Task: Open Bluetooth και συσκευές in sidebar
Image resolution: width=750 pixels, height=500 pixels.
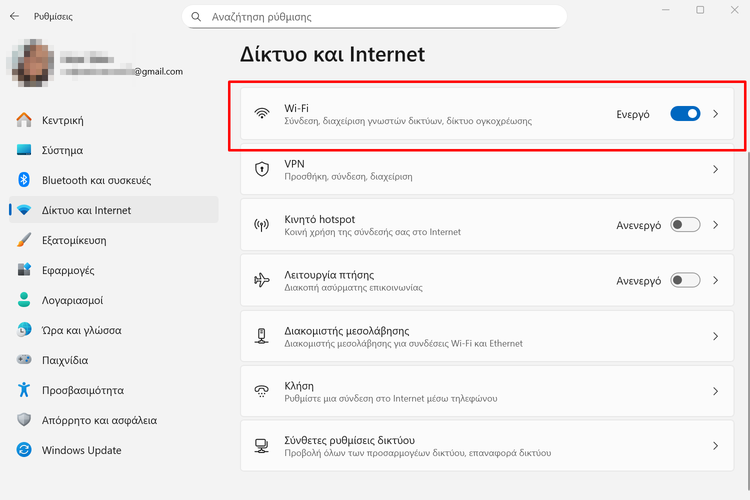Action: coord(96,180)
